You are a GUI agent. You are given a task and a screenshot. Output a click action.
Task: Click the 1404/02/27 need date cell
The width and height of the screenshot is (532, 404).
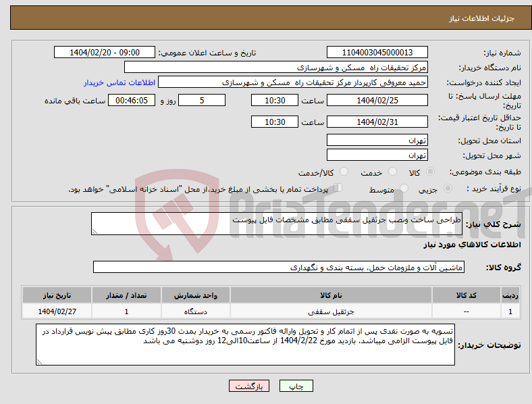(57, 311)
